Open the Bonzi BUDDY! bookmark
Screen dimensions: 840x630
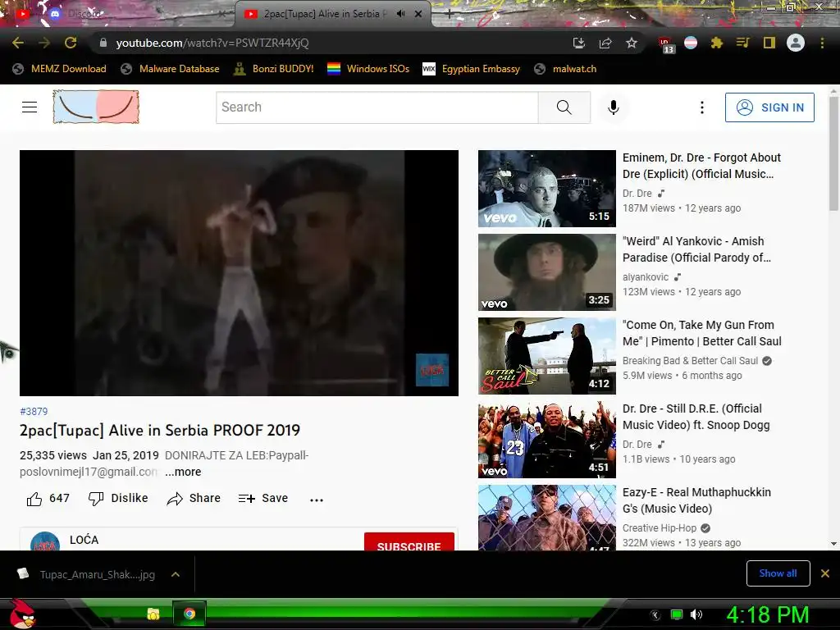click(x=274, y=69)
